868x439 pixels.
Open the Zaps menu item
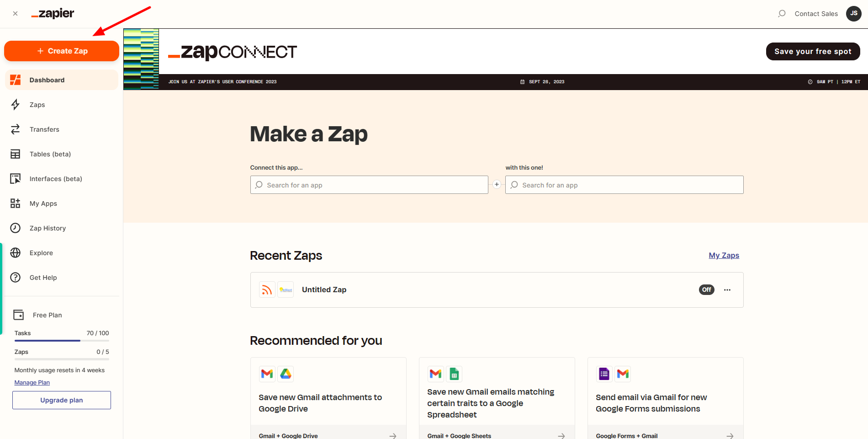(x=62, y=105)
